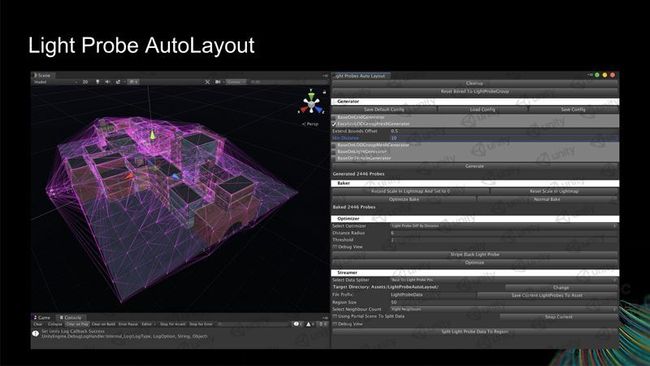Toggle console warning messages filter icon
Viewport: 650px width, 366px height.
(309, 324)
